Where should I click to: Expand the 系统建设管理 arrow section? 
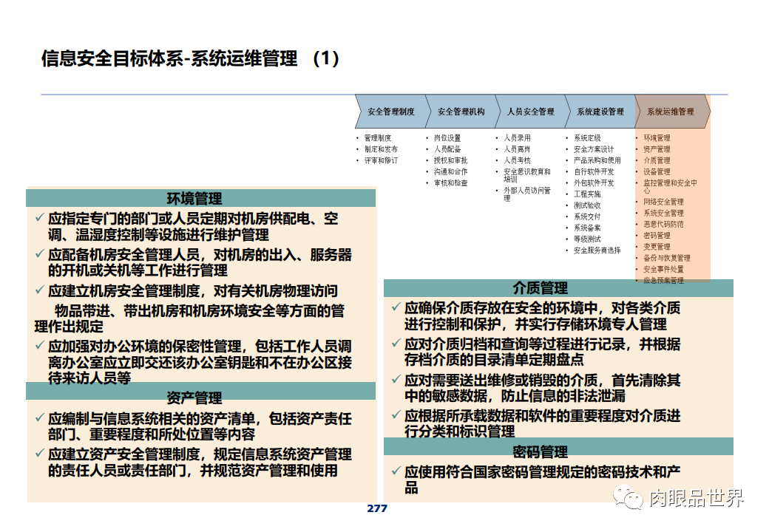tap(600, 112)
